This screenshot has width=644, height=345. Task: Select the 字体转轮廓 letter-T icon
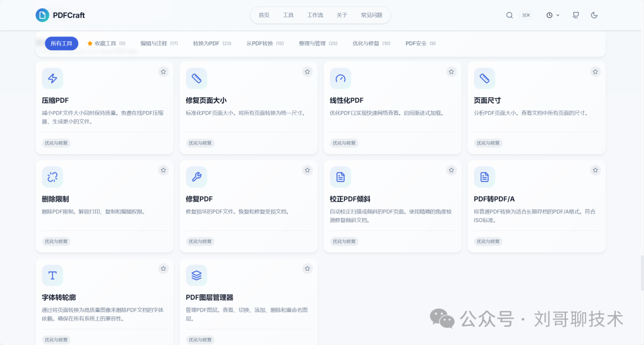coord(52,275)
